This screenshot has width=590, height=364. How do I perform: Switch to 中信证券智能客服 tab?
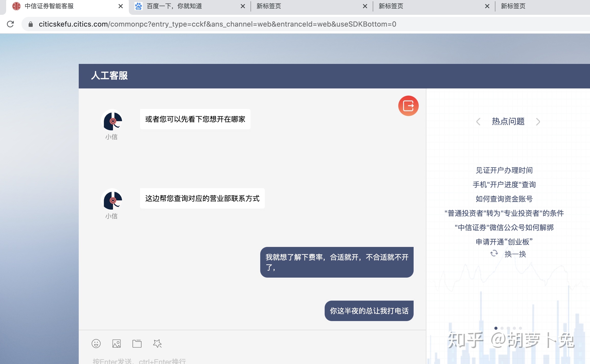tap(67, 7)
